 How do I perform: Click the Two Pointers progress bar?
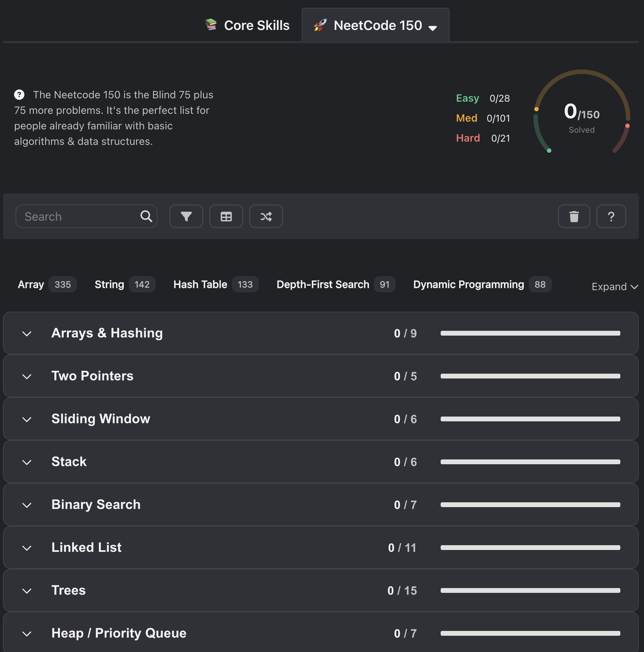coord(531,376)
